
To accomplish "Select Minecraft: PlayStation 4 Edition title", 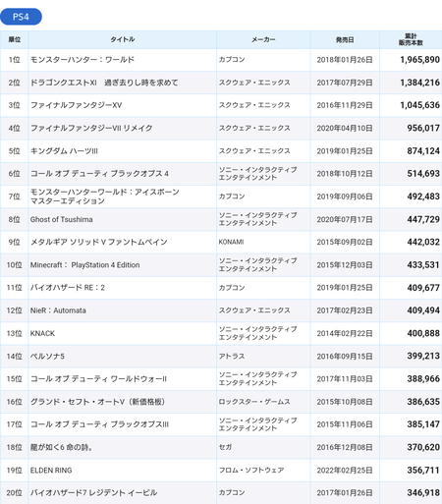I will point(84,265).
